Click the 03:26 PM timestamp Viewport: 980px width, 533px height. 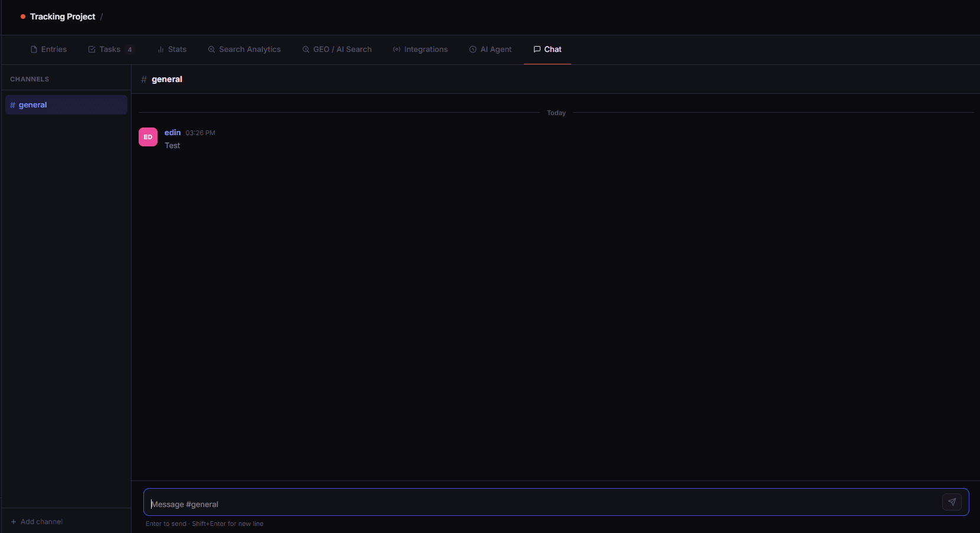pyautogui.click(x=201, y=133)
